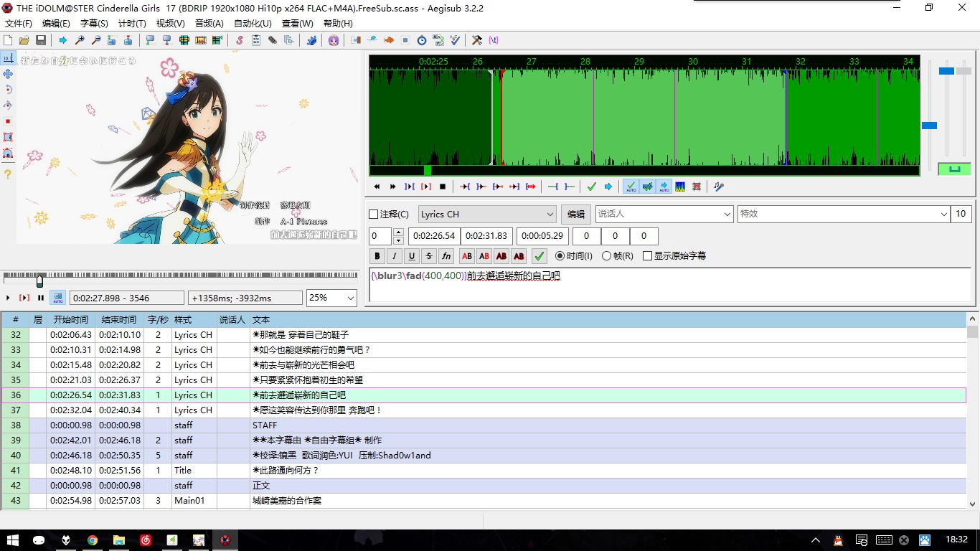Open subtitles file via folder icon

(24, 40)
